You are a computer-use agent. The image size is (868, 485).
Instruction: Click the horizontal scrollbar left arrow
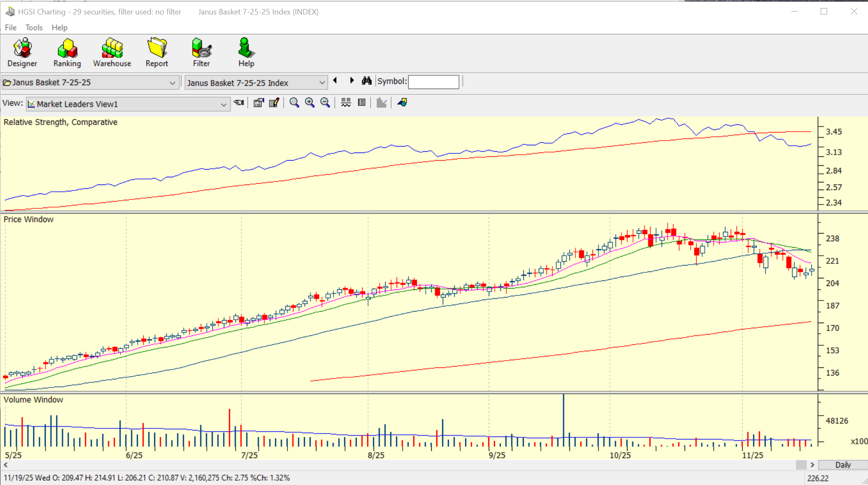[x=6, y=465]
